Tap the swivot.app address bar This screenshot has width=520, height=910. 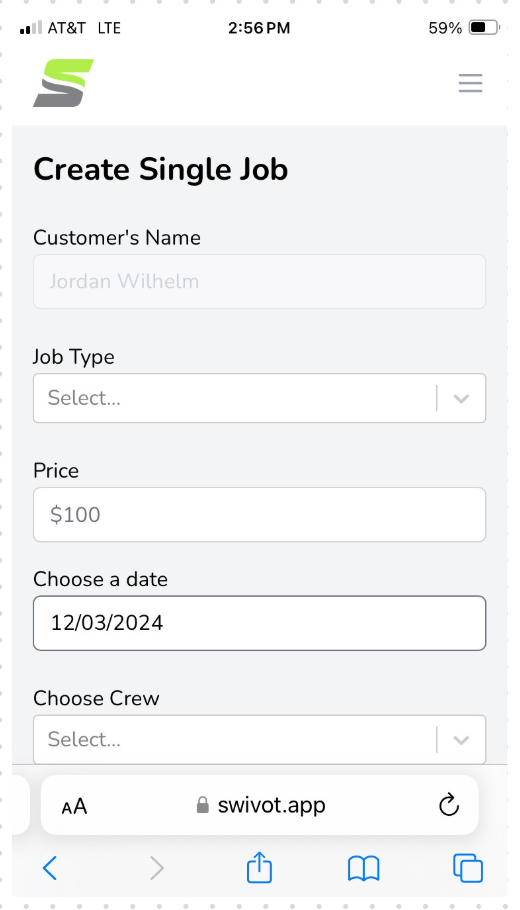259,805
